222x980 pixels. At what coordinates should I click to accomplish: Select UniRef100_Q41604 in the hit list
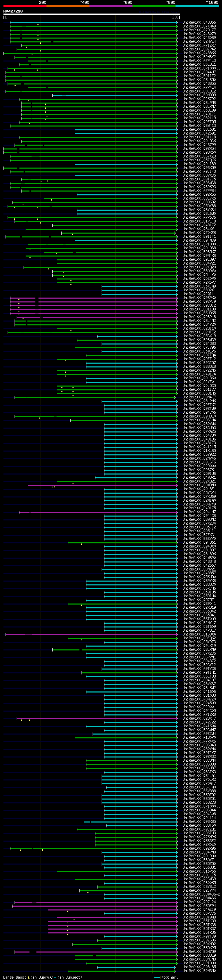click(x=199, y=726)
